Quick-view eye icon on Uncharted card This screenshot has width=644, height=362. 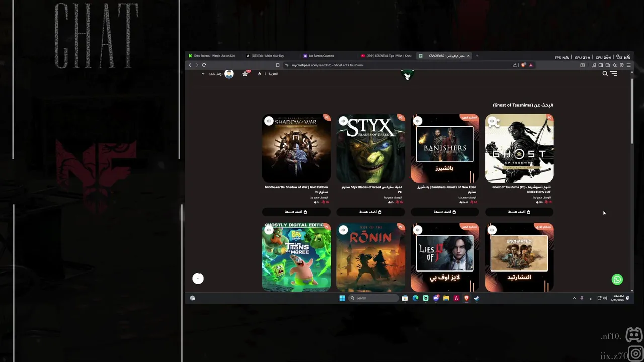click(x=492, y=230)
